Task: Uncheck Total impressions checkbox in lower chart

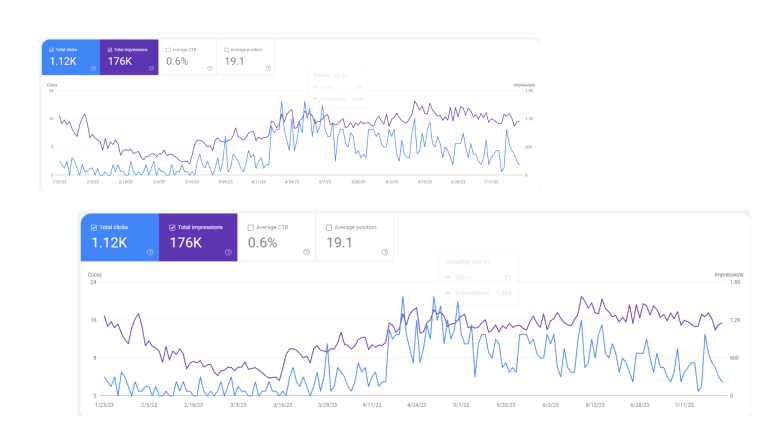Action: [170, 227]
